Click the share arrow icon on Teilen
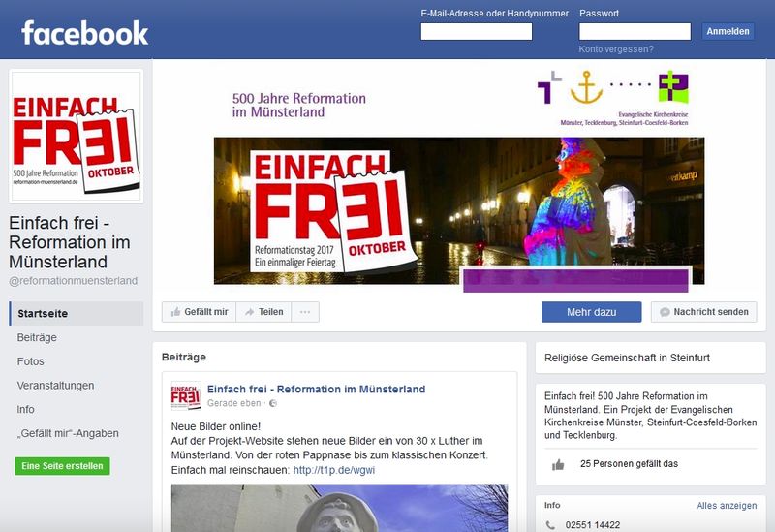775x532 pixels. point(250,312)
